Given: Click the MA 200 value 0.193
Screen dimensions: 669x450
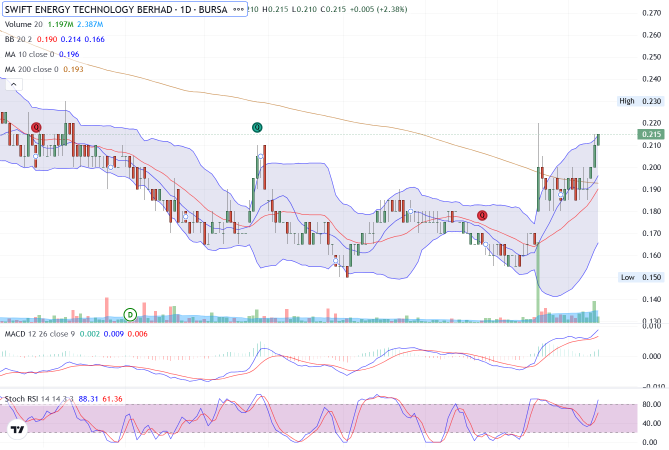Looking at the screenshot, I should pyautogui.click(x=73, y=69).
